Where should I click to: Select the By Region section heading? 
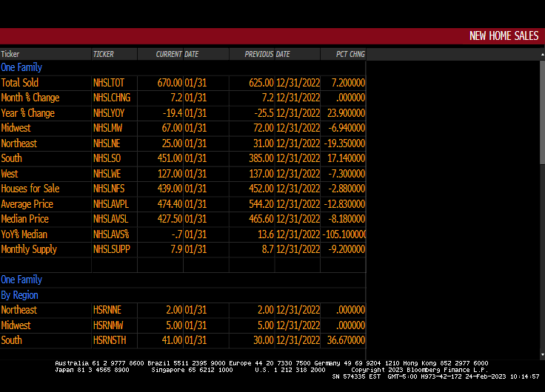click(19, 295)
